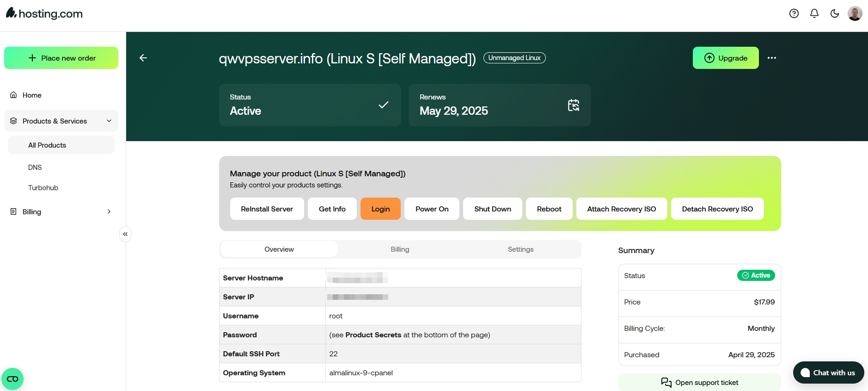
Task: Click the ReInstall Server button
Action: [x=267, y=209]
